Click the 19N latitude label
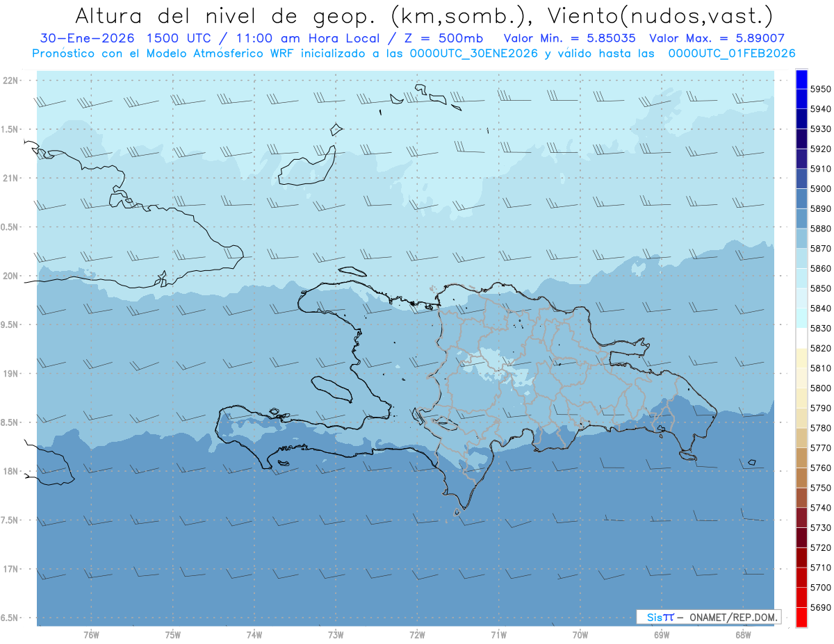 pyautogui.click(x=11, y=374)
